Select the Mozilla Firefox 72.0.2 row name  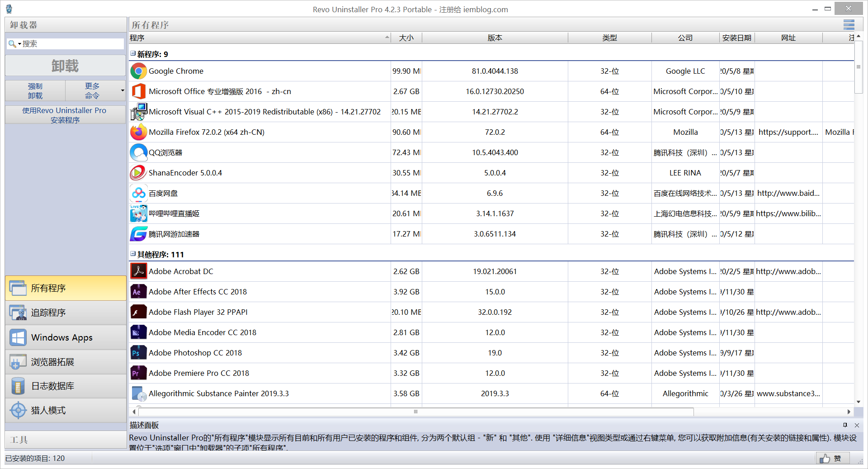coord(207,132)
